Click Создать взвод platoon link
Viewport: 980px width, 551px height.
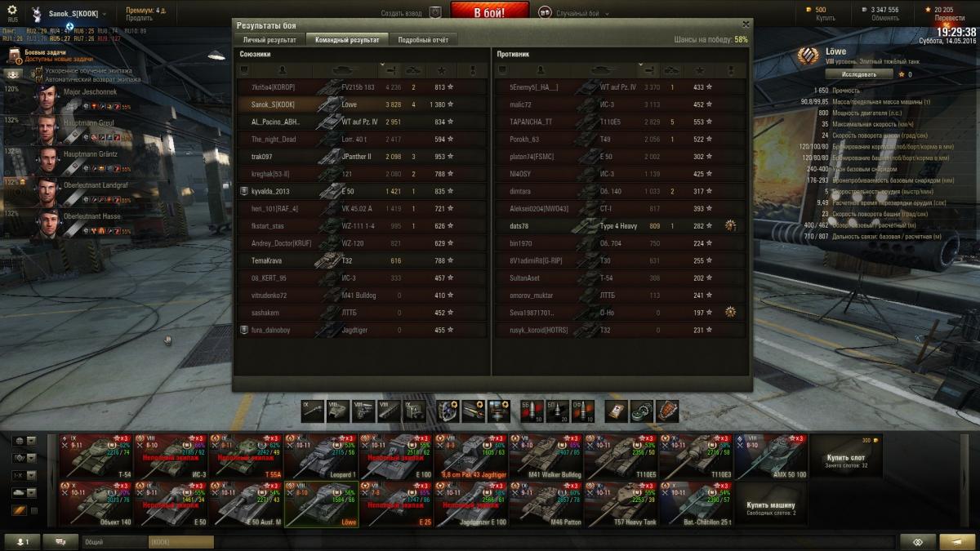[x=403, y=13]
